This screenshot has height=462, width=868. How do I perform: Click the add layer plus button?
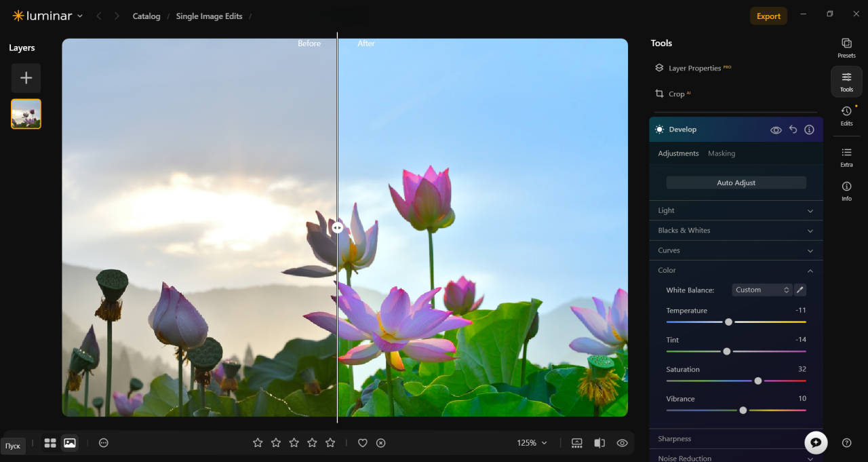(26, 78)
